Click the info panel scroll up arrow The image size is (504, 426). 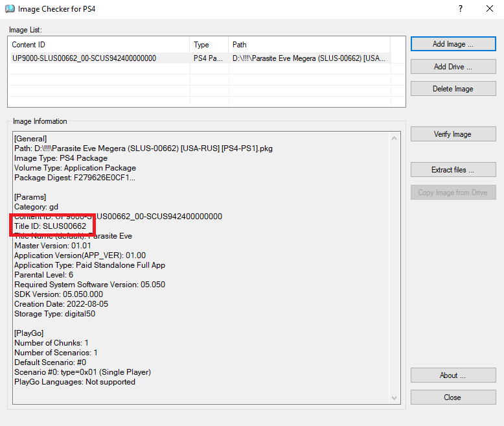click(x=394, y=138)
